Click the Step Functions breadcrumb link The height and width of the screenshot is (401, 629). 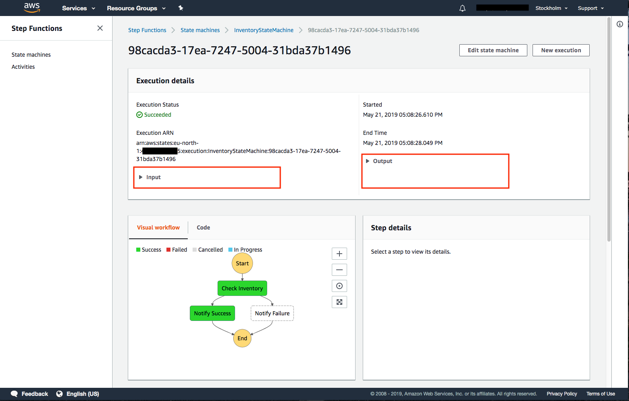coord(147,30)
